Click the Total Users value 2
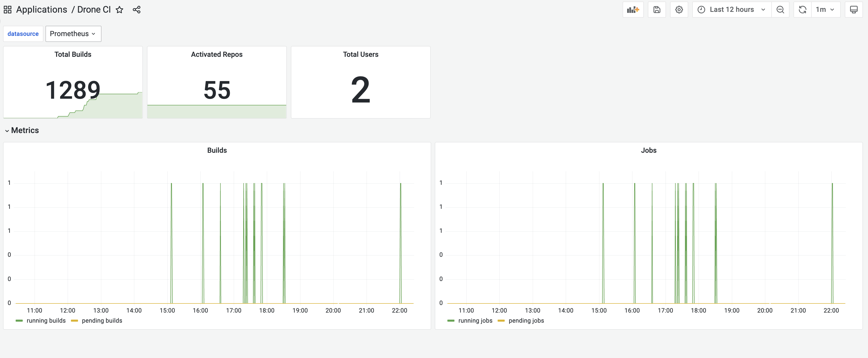The image size is (868, 358). (x=361, y=90)
